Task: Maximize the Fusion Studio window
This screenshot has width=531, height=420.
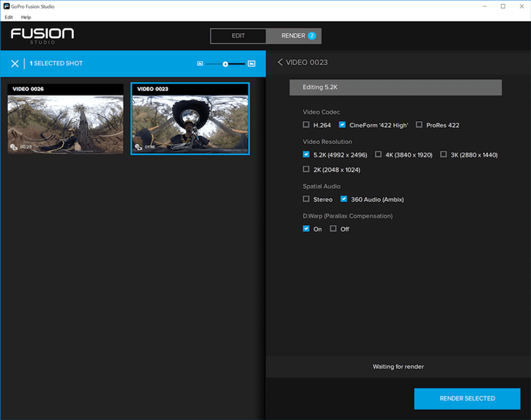Action: (x=503, y=6)
